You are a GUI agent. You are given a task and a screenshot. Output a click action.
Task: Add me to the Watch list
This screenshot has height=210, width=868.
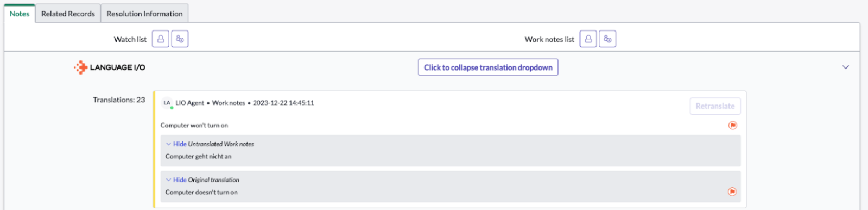(x=180, y=39)
